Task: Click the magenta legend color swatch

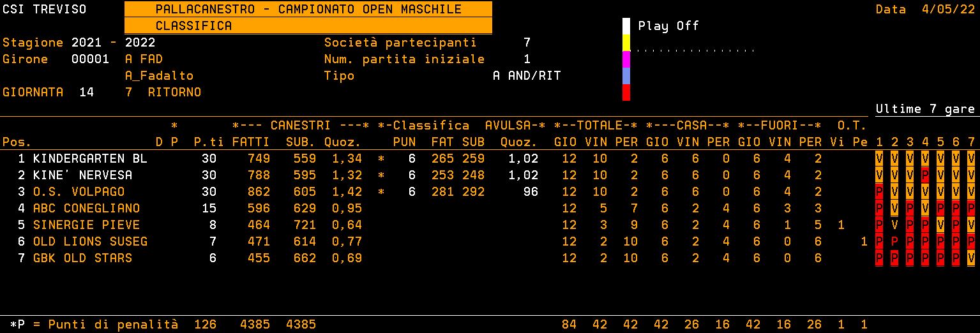Action: [626, 59]
